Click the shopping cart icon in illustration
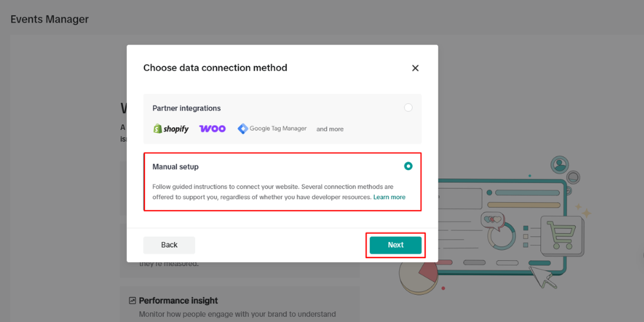Viewport: 644px width, 322px height. pos(562,236)
